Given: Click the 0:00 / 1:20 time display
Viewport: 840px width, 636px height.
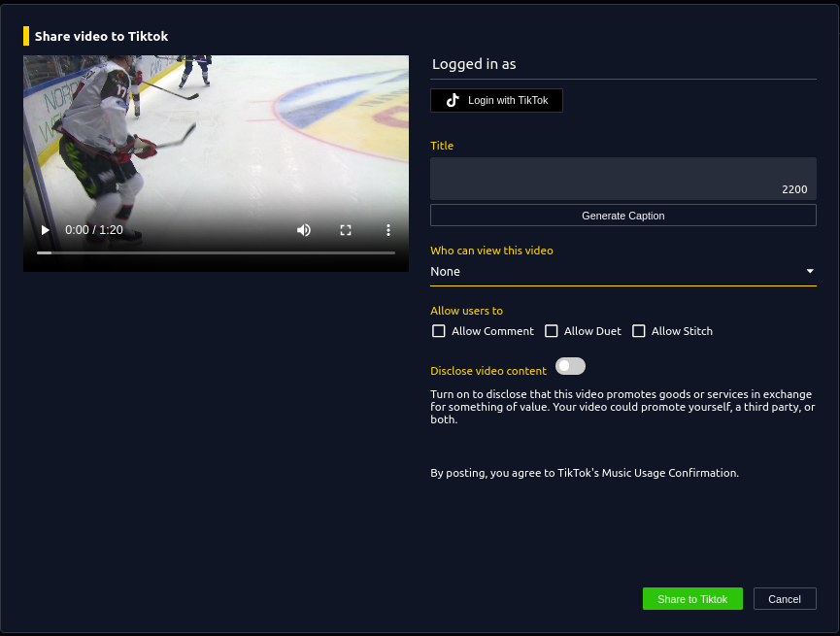Looking at the screenshot, I should coord(94,230).
